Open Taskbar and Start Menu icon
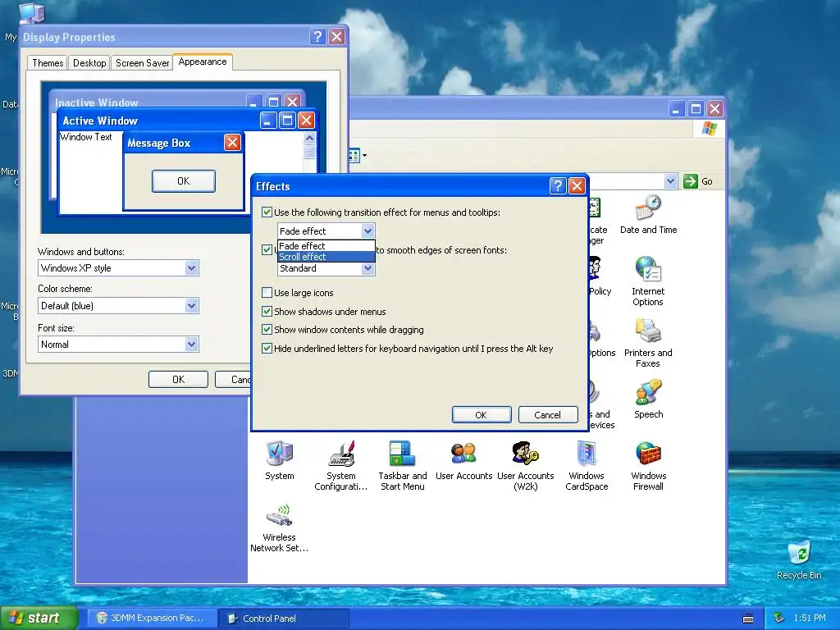The height and width of the screenshot is (630, 840). 402,466
